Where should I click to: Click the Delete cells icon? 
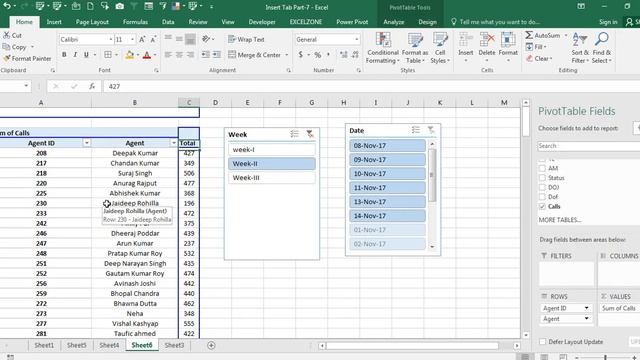487,41
